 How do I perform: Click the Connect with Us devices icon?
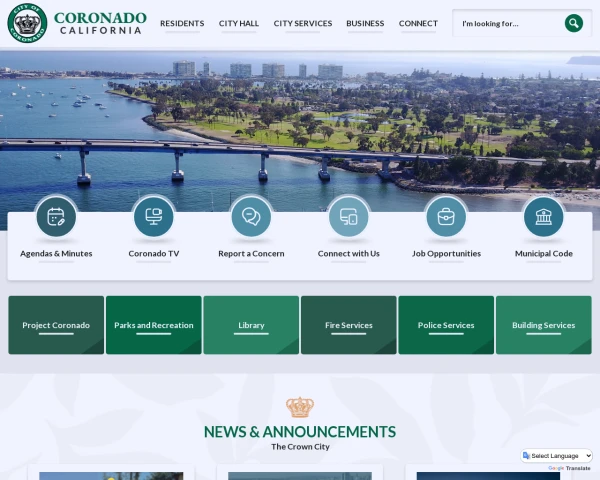(x=349, y=217)
